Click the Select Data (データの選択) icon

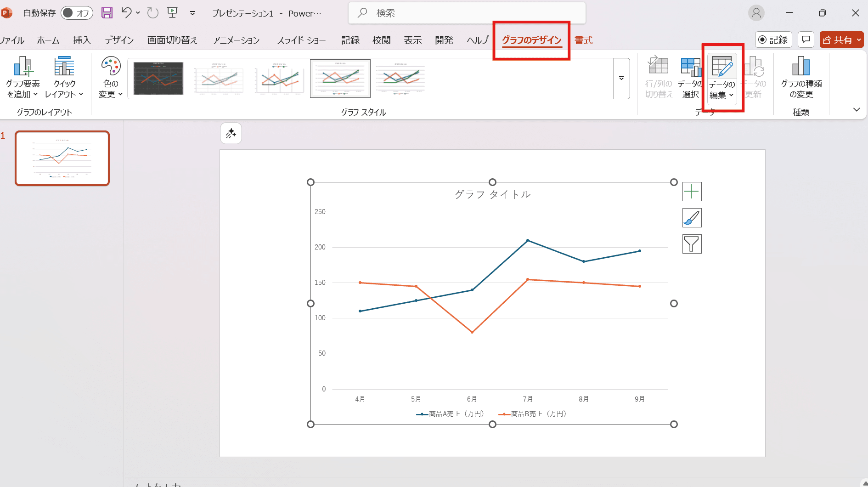690,67
